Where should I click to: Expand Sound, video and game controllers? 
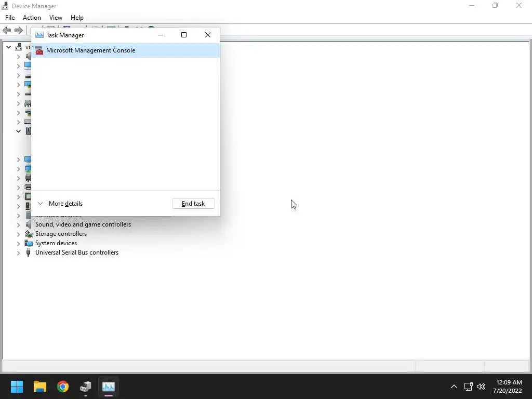[18, 224]
